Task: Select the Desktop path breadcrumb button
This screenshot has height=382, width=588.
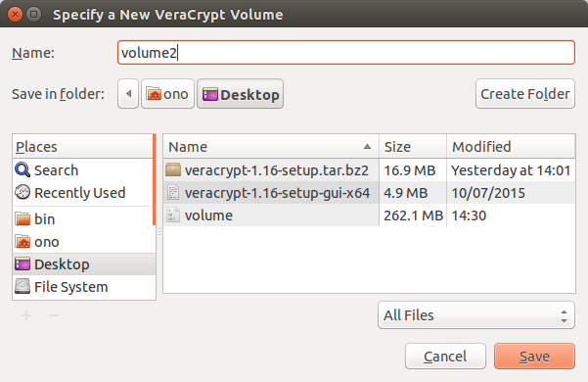Action: pos(240,94)
